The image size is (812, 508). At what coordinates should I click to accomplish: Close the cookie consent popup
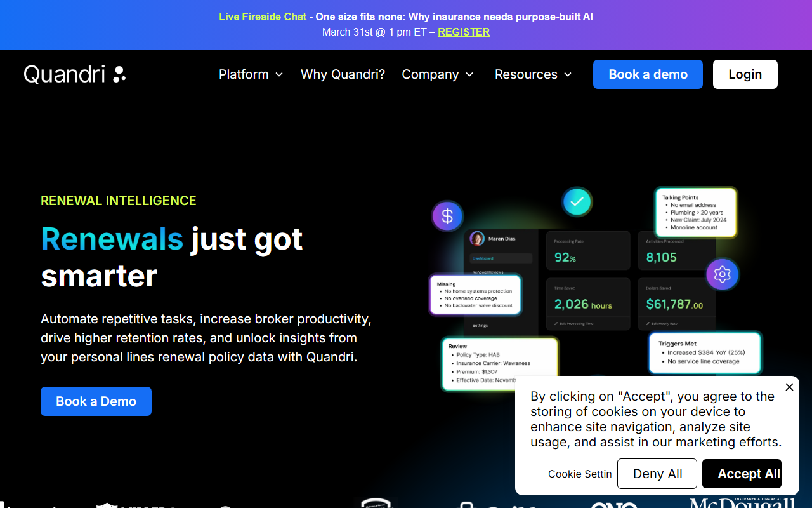789,387
